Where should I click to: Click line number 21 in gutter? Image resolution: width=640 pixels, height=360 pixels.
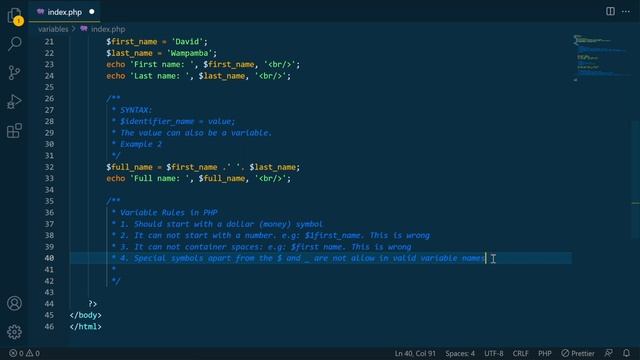pos(49,42)
